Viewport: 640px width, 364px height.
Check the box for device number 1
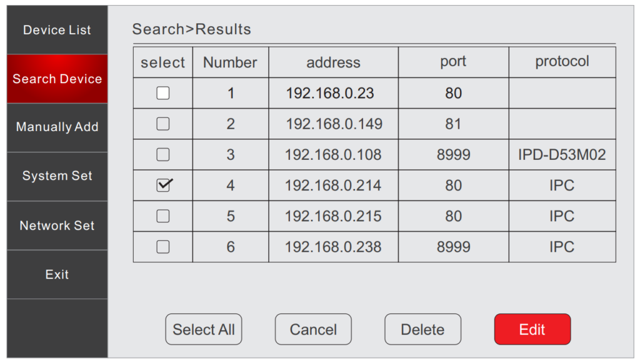click(162, 93)
